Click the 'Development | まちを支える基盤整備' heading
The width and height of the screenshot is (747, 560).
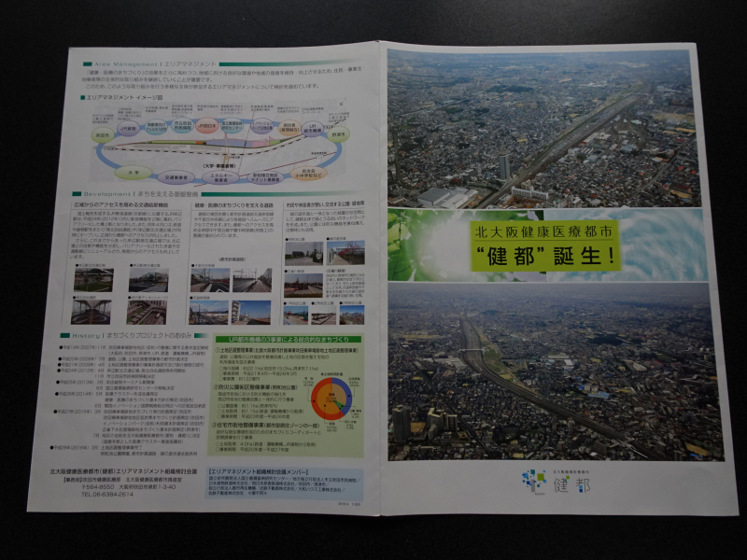click(x=141, y=194)
